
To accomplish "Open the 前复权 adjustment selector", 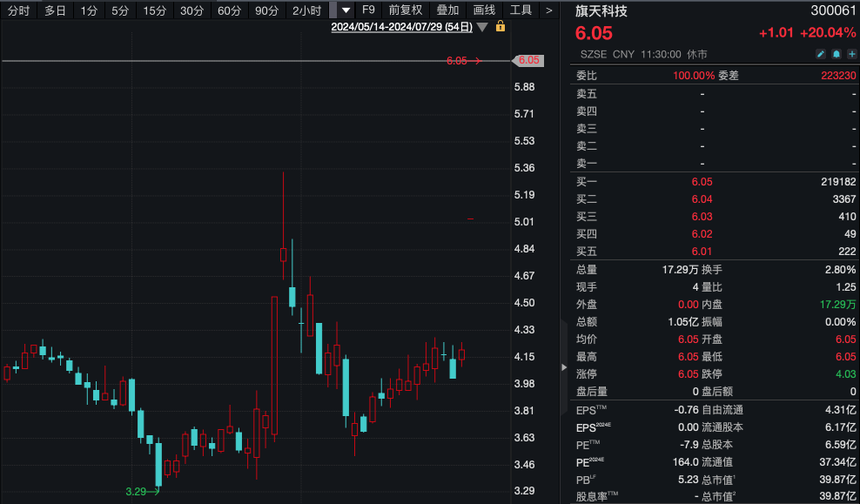I will [406, 10].
